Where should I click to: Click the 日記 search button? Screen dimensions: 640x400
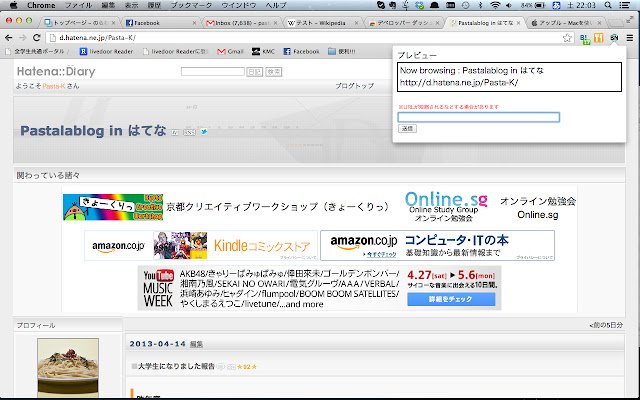pyautogui.click(x=254, y=72)
